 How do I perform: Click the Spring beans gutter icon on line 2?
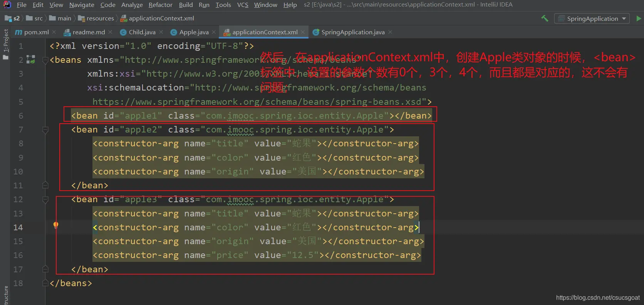pyautogui.click(x=31, y=60)
